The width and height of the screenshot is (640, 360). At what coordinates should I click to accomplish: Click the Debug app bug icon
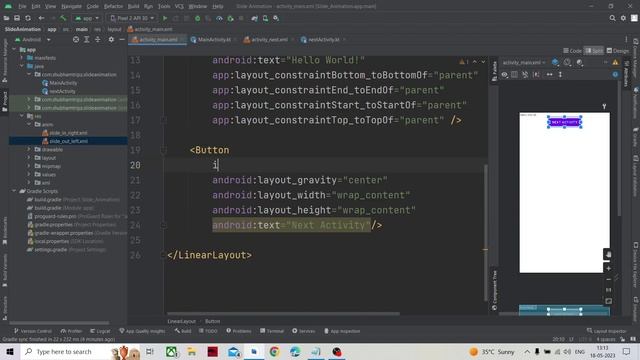tap(198, 18)
